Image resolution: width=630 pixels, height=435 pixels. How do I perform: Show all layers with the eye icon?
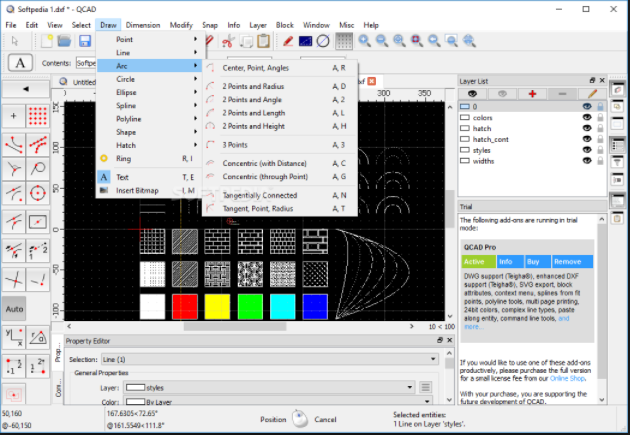472,94
